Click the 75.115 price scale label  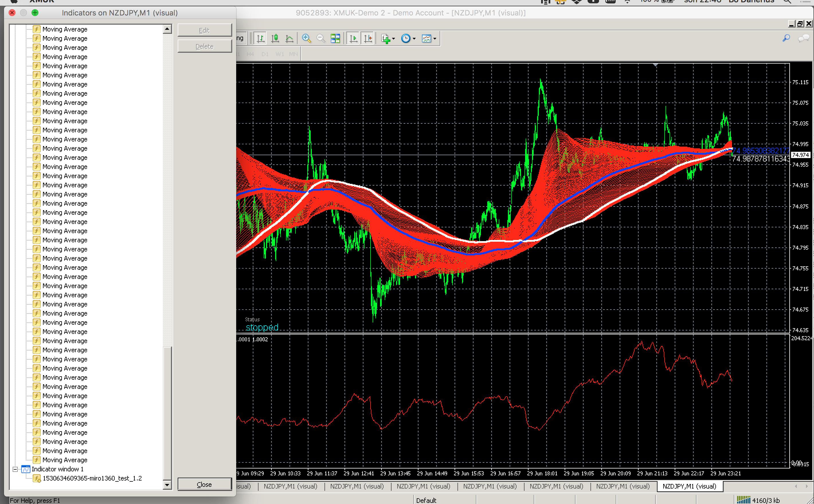coord(800,82)
